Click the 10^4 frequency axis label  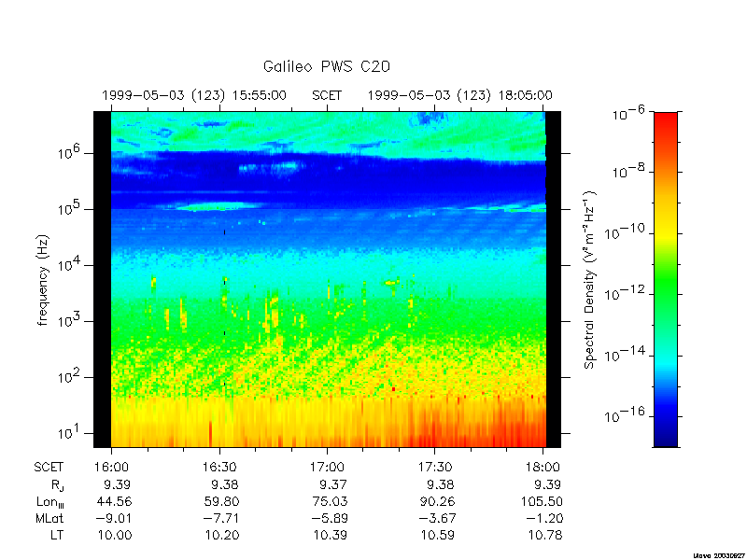[x=71, y=264]
